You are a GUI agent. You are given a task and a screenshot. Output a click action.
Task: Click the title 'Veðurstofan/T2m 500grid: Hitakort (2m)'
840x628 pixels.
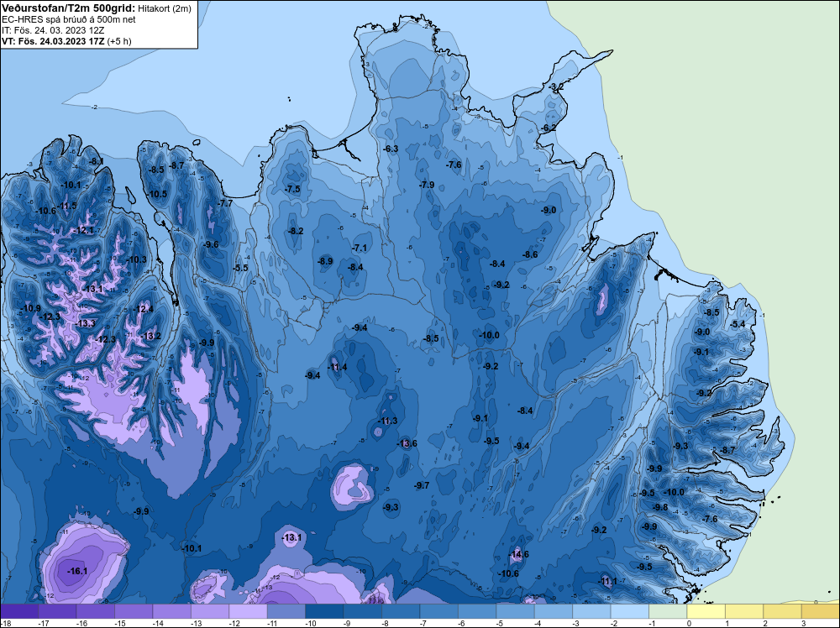click(96, 8)
